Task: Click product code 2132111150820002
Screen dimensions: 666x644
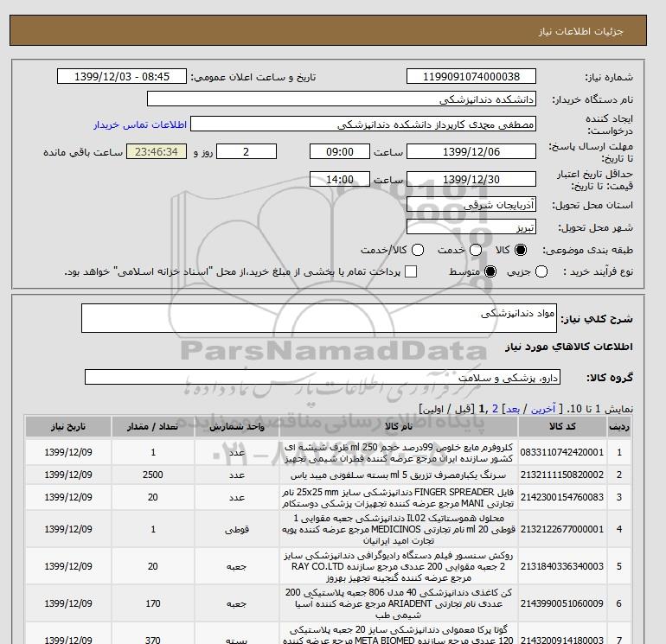Action: tap(562, 475)
